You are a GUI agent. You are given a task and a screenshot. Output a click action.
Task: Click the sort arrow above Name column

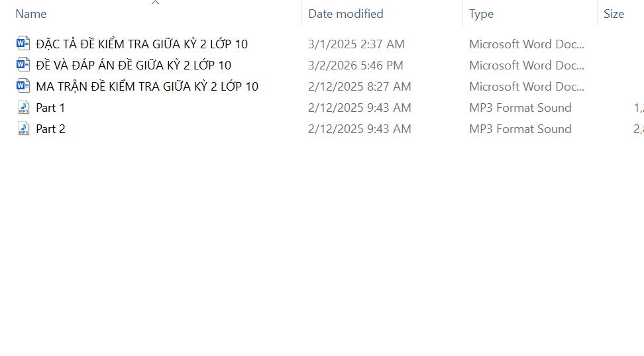pyautogui.click(x=156, y=3)
